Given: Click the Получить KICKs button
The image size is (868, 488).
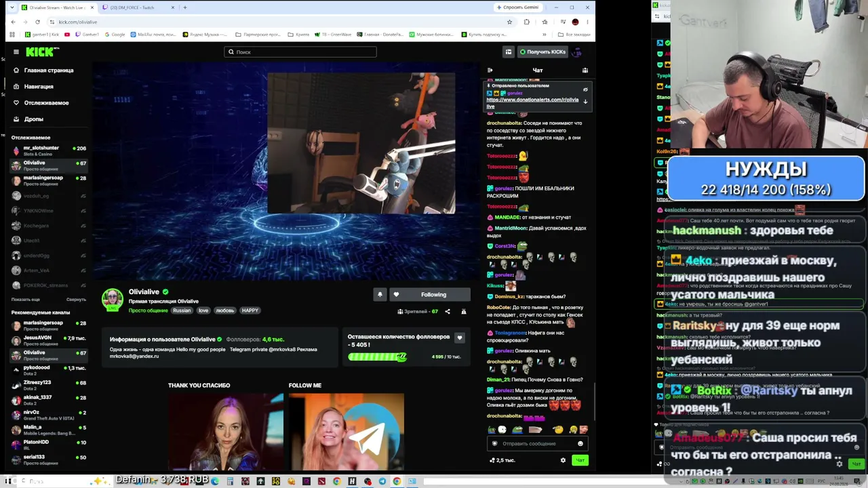Looking at the screenshot, I should pos(542,52).
